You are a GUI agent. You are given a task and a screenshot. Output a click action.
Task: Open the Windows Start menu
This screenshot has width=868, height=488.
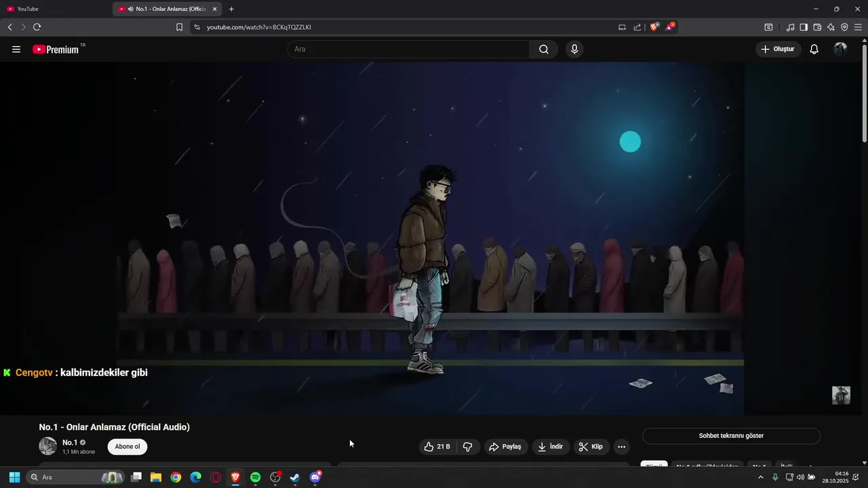(14, 477)
